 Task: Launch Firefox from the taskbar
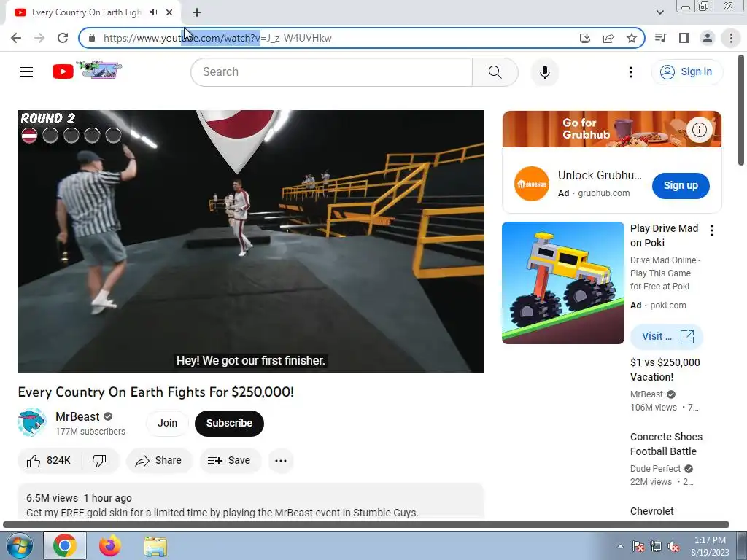tap(109, 545)
